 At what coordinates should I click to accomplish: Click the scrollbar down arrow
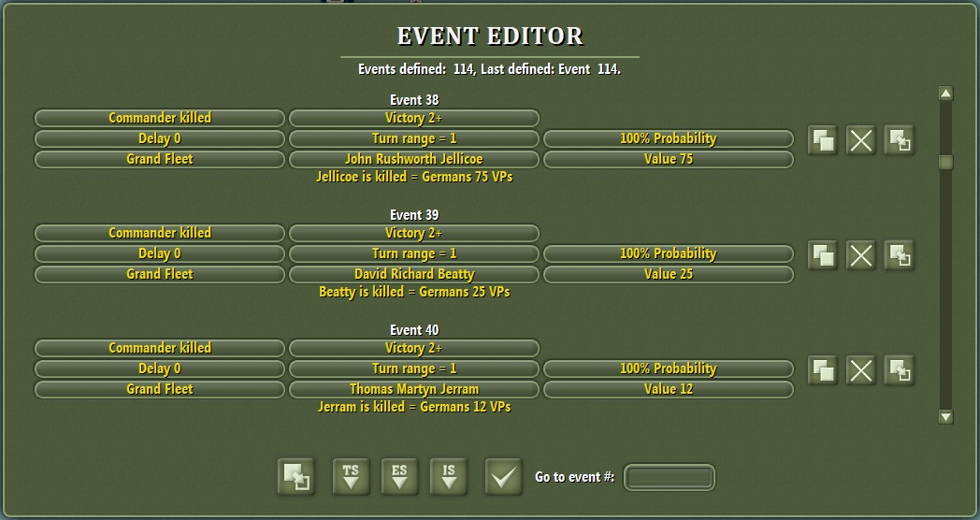coord(945,417)
